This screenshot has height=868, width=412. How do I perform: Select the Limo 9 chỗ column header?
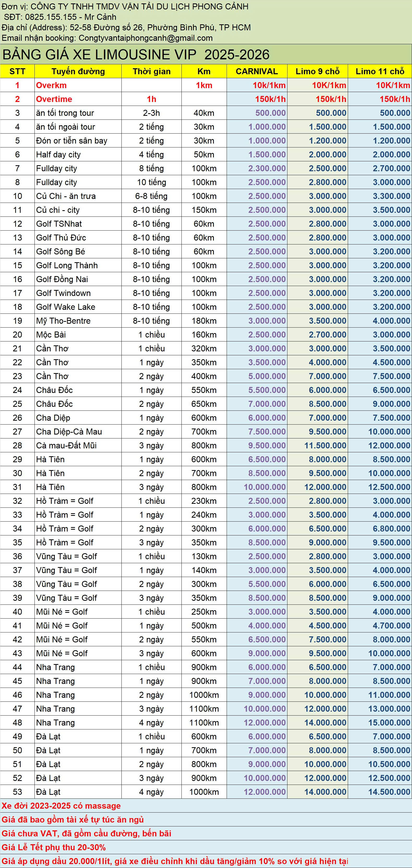tap(317, 71)
